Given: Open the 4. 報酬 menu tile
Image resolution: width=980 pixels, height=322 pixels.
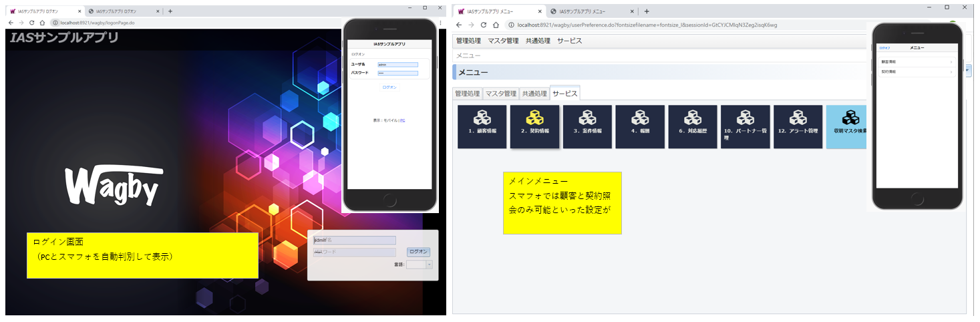Looking at the screenshot, I should (x=640, y=126).
